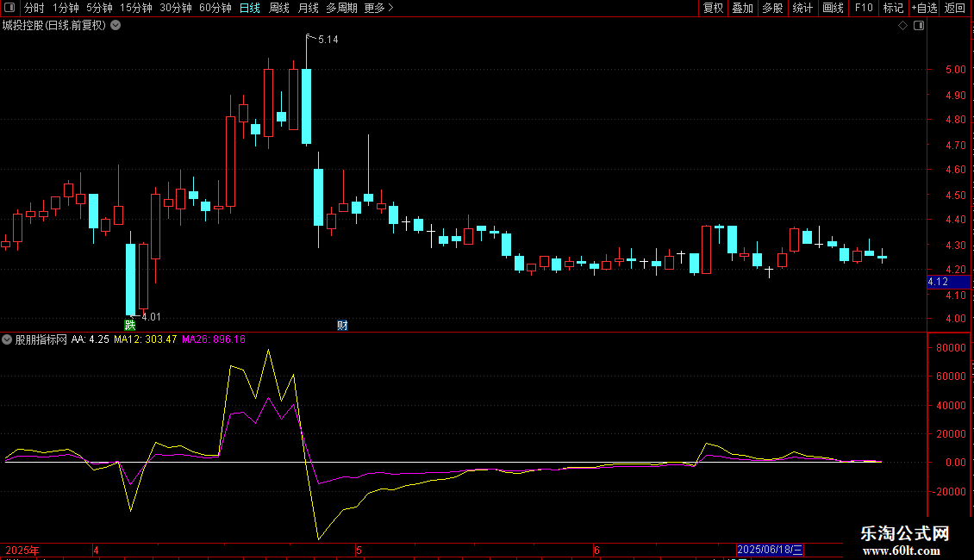Click the 4.00 price axis label

955,319
